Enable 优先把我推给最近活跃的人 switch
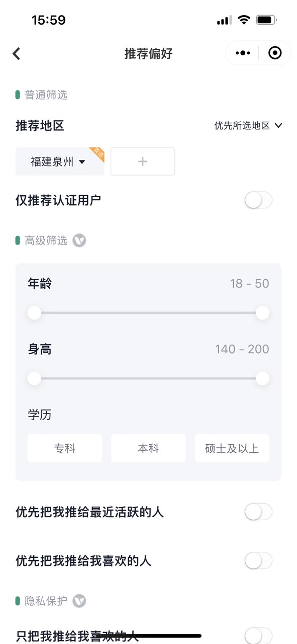This screenshot has height=644, width=297. point(258,512)
